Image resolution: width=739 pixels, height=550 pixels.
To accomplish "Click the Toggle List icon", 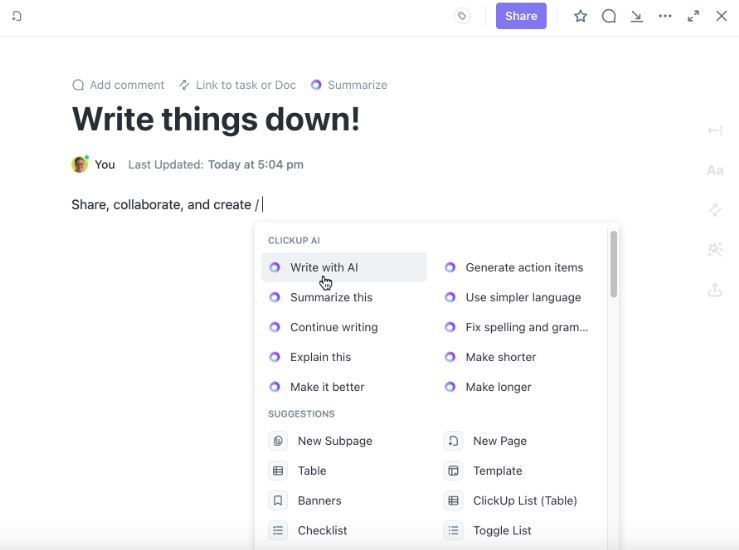I will click(453, 530).
